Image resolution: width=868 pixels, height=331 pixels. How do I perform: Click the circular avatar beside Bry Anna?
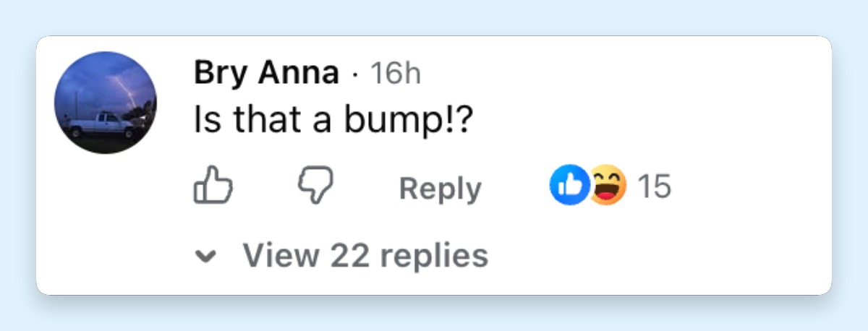(106, 102)
